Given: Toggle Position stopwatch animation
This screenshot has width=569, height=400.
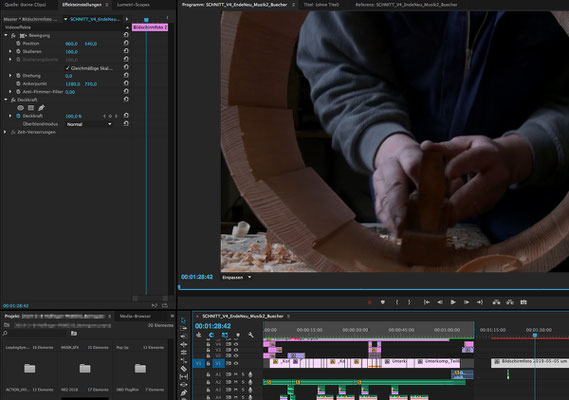Looking at the screenshot, I should (18, 43).
